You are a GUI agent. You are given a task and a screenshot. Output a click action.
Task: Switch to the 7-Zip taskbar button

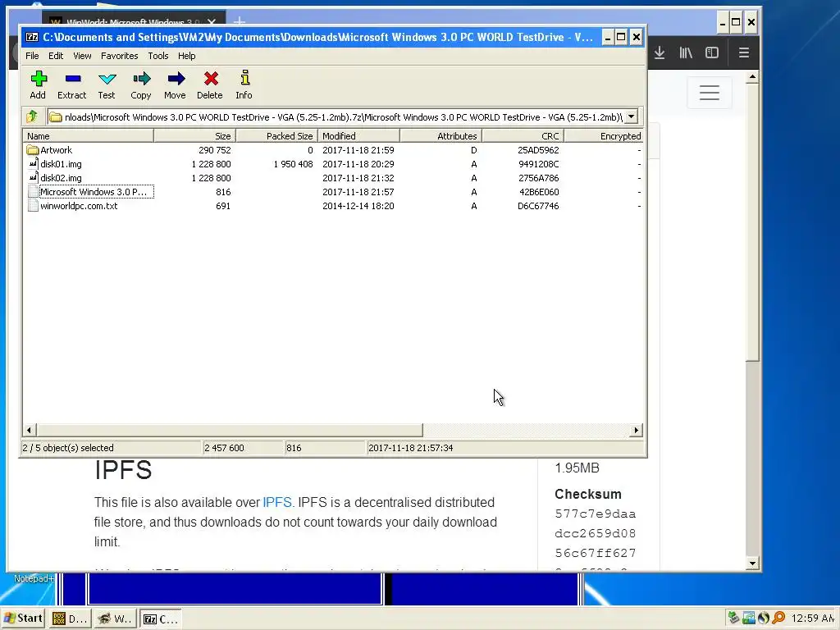pyautogui.click(x=161, y=619)
